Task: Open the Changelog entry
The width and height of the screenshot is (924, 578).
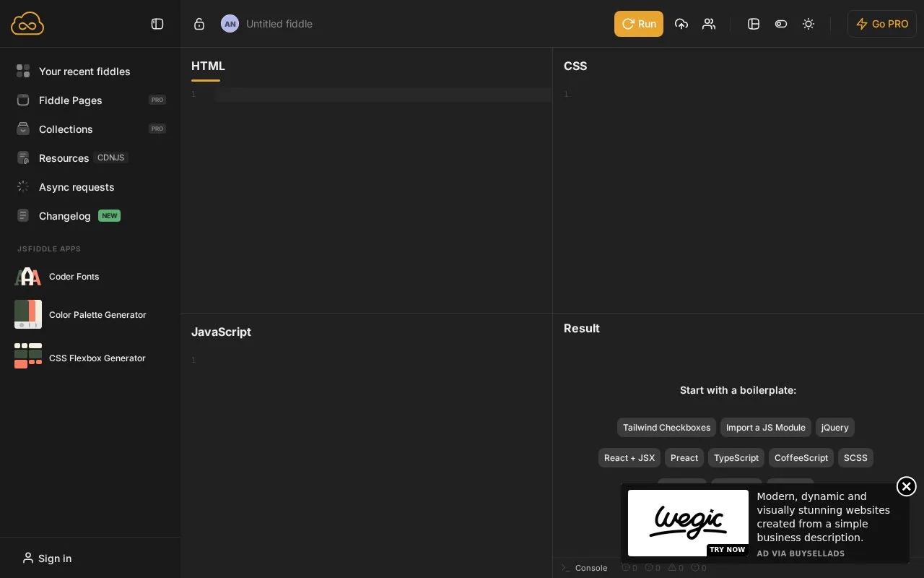Action: (90, 215)
